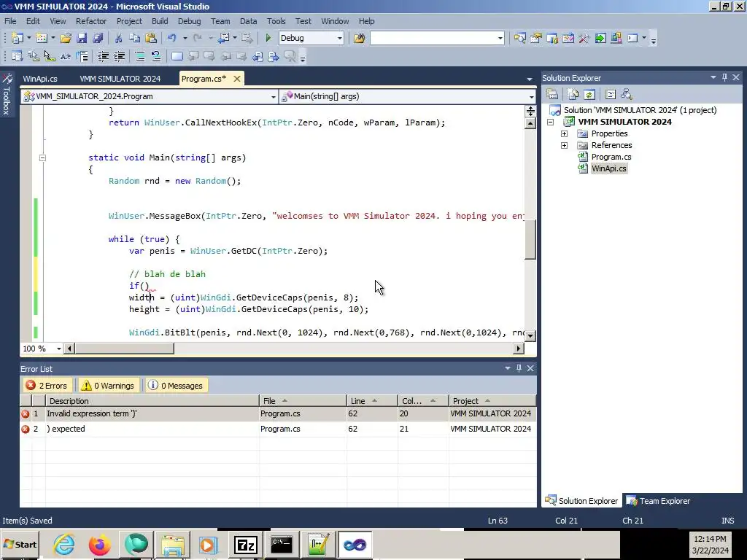Select WinApi.cs in Solution Explorer

tap(609, 168)
